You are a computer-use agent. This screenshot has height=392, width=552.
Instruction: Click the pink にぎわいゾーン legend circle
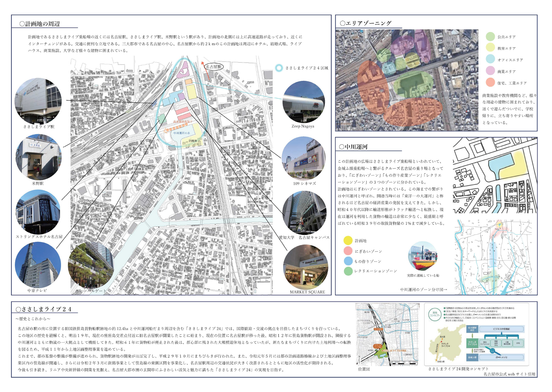pos(348,251)
